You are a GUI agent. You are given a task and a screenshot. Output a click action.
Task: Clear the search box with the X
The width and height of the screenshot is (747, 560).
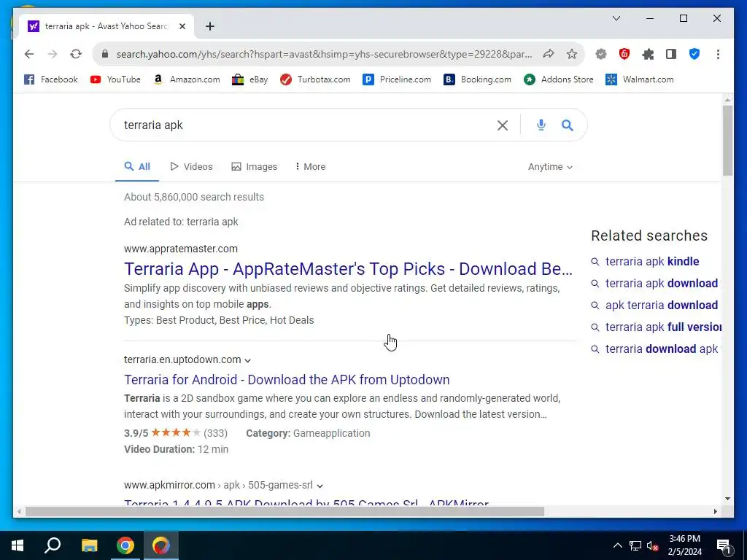(x=502, y=125)
